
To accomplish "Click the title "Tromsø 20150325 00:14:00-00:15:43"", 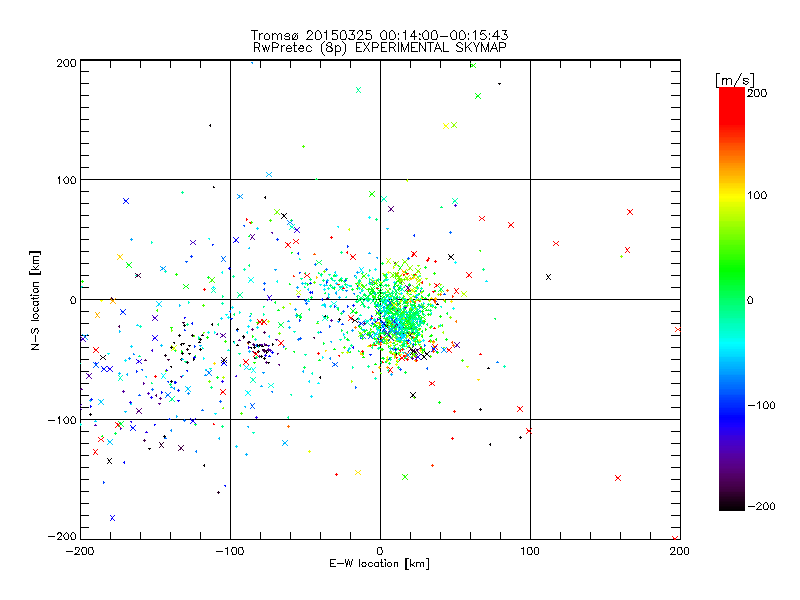I will coord(380,35).
